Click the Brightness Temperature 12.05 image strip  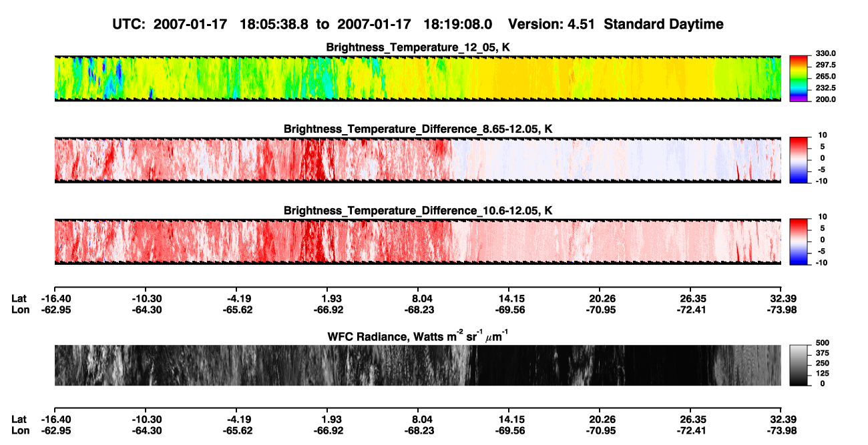point(418,78)
